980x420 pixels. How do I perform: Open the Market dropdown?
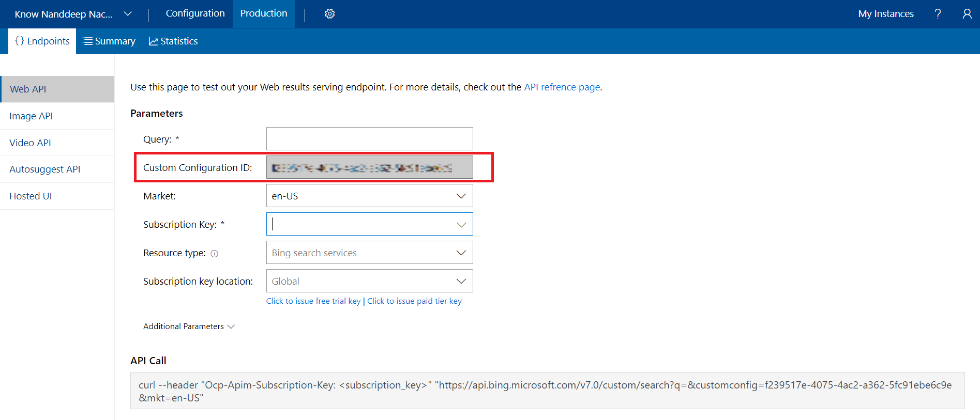(369, 196)
